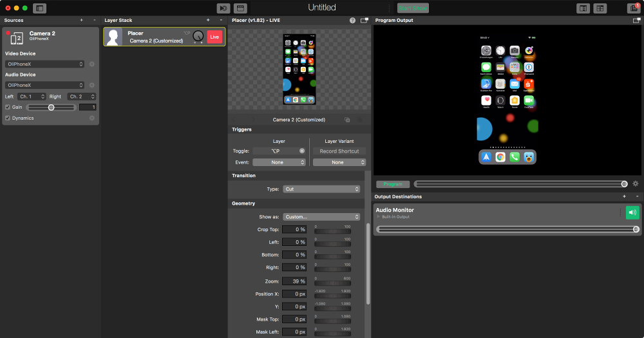The width and height of the screenshot is (644, 338).
Task: Pop out the Program Output window
Action: [636, 20]
